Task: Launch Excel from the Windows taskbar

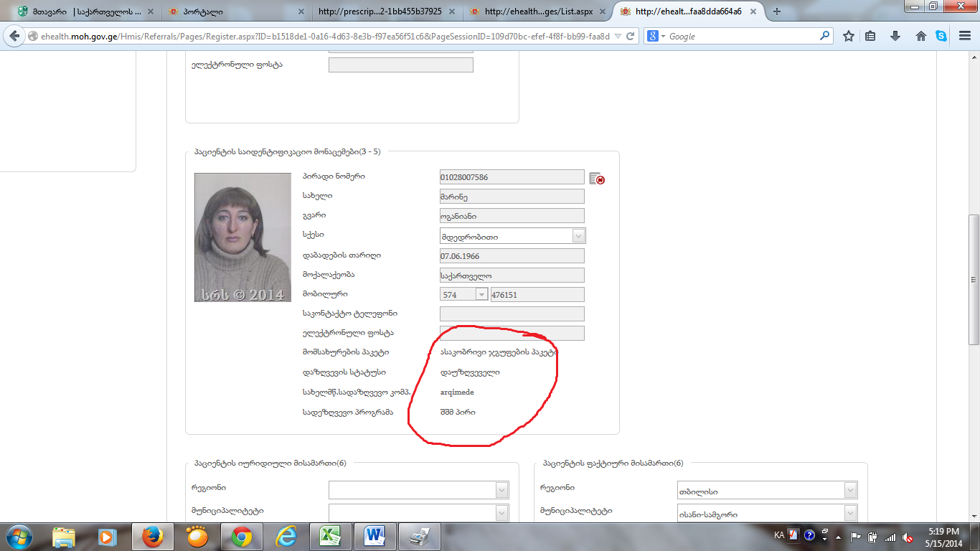Action: point(329,536)
